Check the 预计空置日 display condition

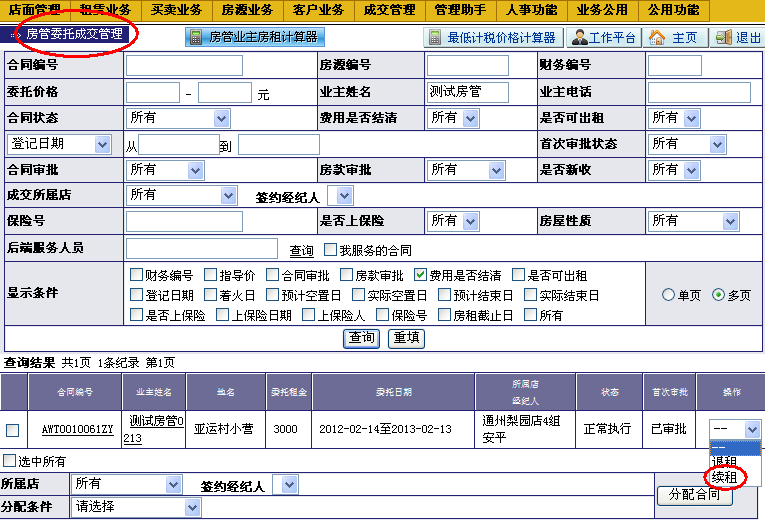click(x=272, y=295)
